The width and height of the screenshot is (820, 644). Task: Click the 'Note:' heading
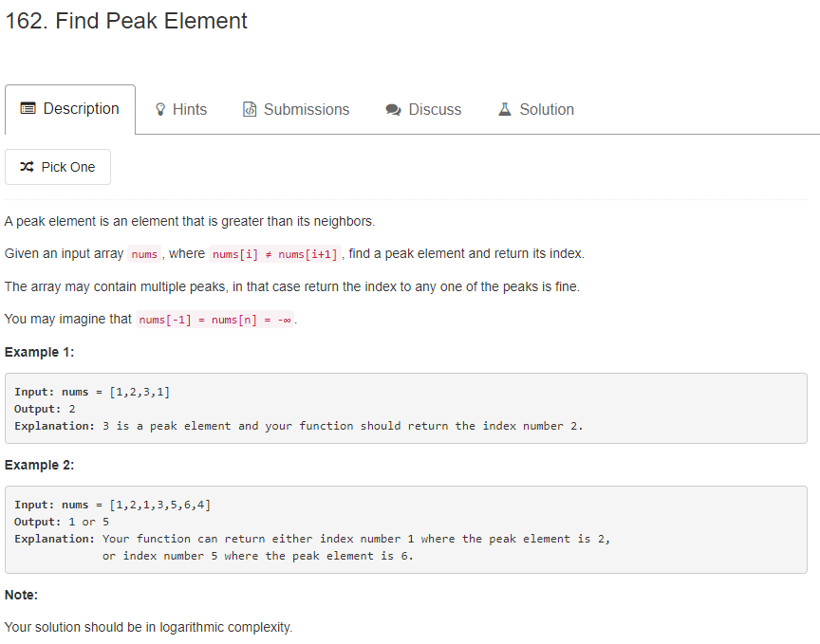21,595
